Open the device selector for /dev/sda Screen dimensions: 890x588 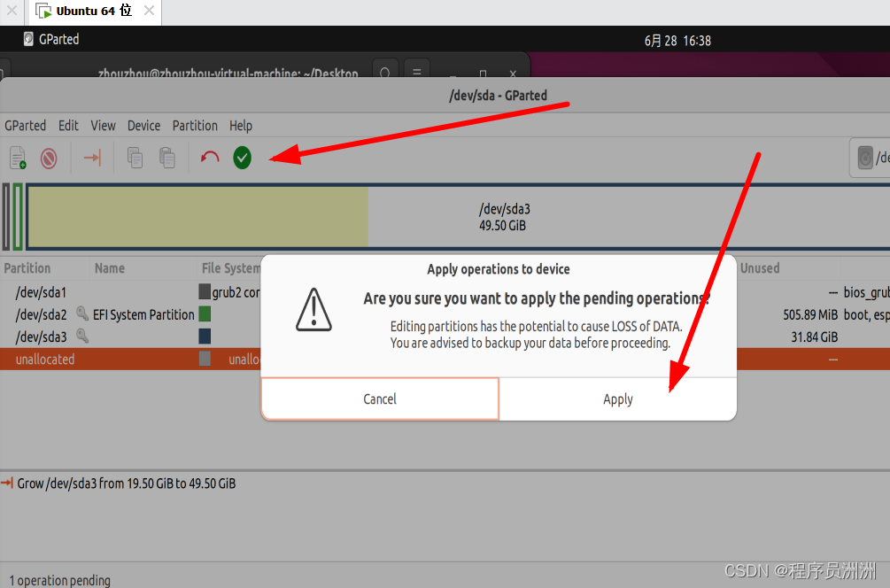(871, 158)
